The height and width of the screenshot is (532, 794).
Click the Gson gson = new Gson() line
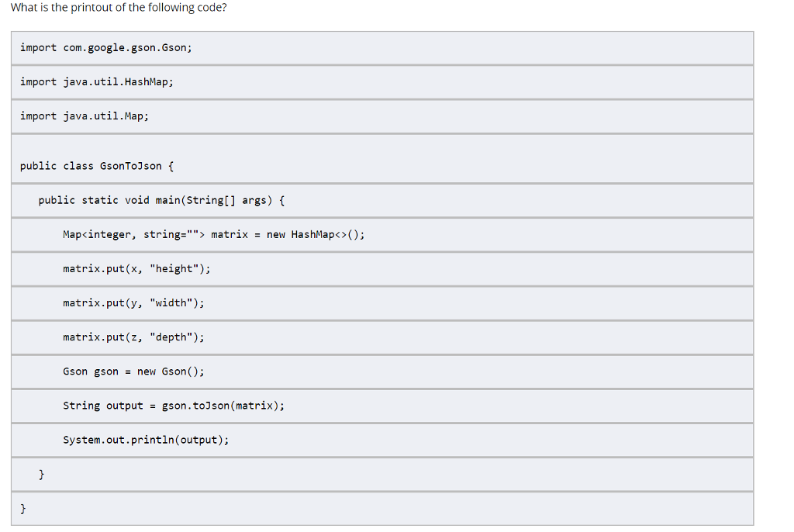tap(133, 371)
